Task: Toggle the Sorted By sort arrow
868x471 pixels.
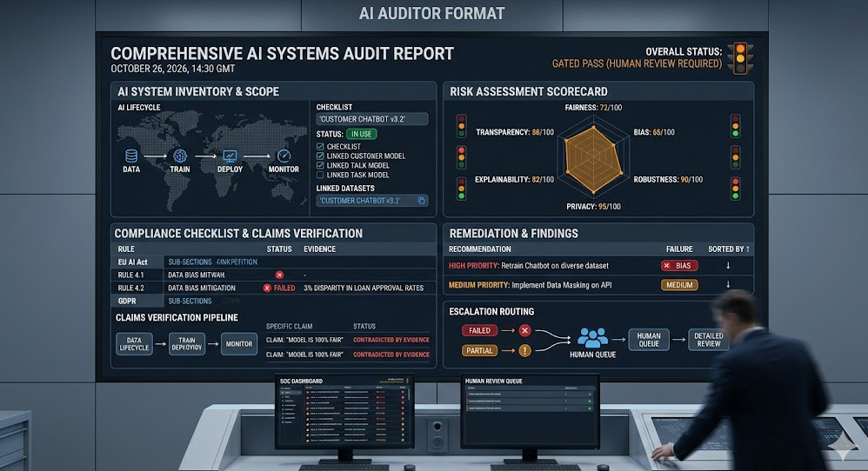Action: pyautogui.click(x=748, y=249)
